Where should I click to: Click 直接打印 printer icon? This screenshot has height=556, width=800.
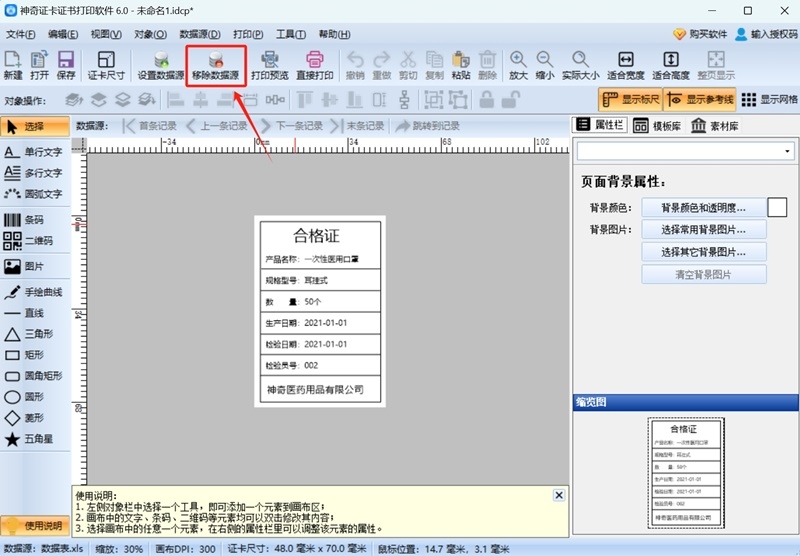pos(314,62)
